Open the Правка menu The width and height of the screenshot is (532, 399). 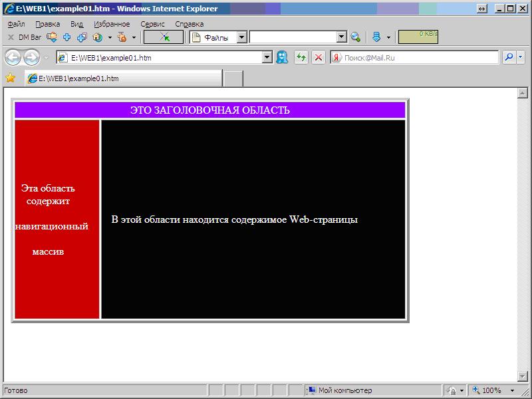pos(48,24)
